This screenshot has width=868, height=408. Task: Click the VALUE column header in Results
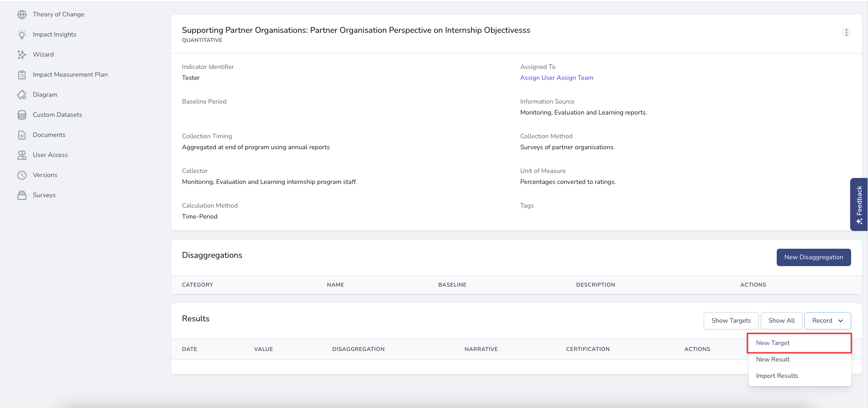pyautogui.click(x=263, y=349)
